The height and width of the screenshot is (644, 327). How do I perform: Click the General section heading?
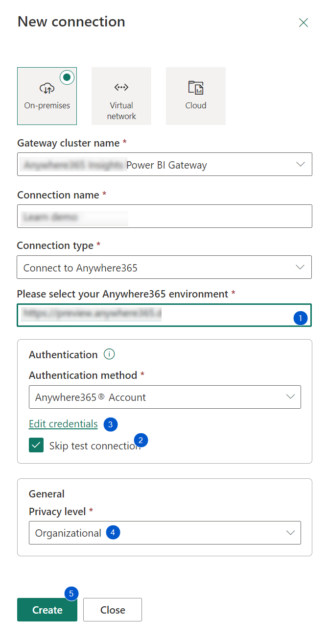[x=47, y=494]
